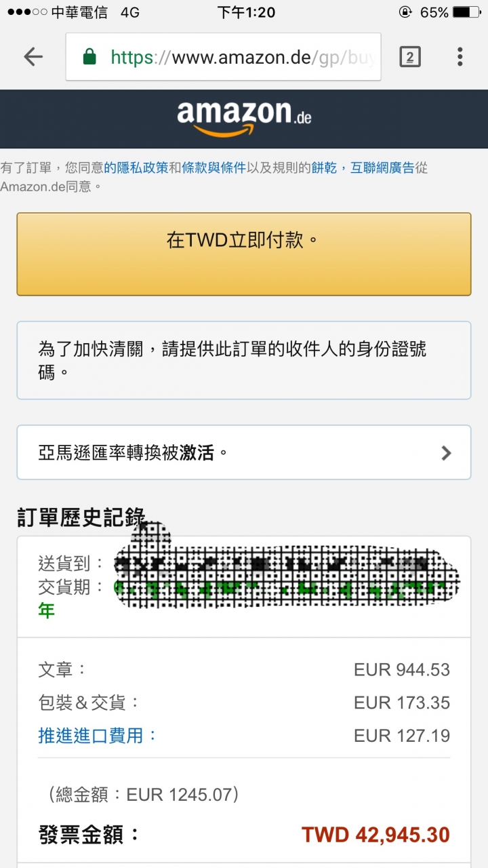Viewport: 488px width, 868px height.
Task: Open the 亞馬遜匯率轉換被激活 row
Action: (244, 452)
